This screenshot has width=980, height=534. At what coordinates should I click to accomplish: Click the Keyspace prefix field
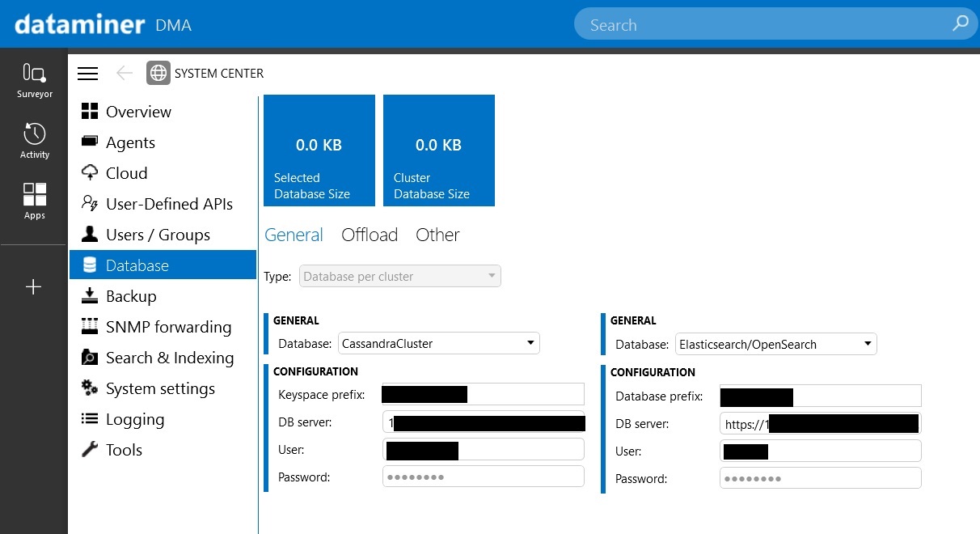[484, 394]
